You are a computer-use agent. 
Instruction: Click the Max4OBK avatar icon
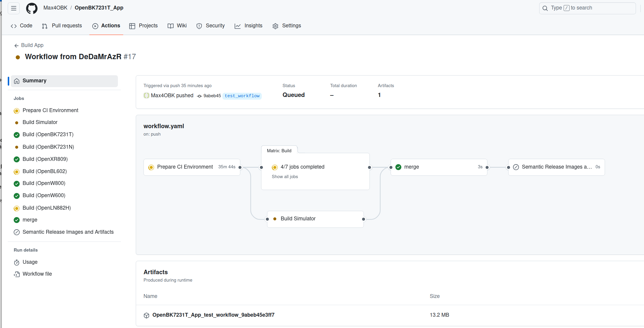tap(146, 95)
